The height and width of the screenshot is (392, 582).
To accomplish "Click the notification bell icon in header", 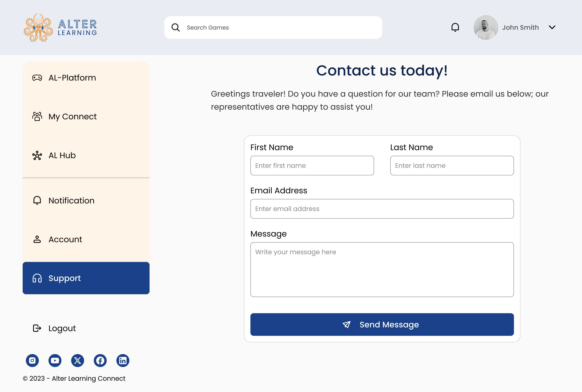I will coord(455,27).
